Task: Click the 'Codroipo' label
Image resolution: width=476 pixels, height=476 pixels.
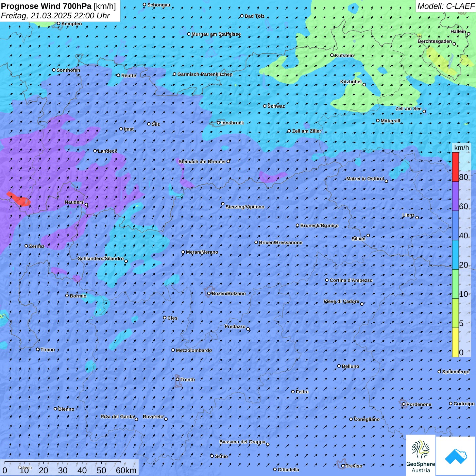Action: point(464,404)
